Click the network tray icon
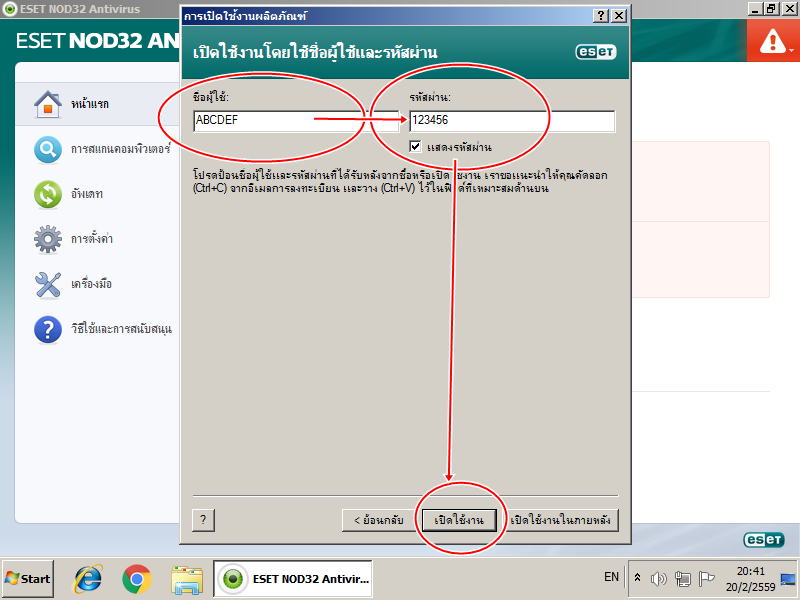Viewport: 800px width, 600px height. (x=683, y=579)
